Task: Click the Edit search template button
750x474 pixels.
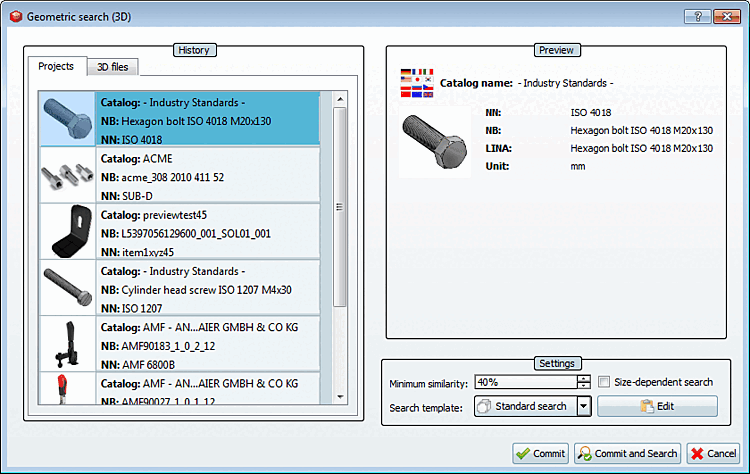Action: [657, 407]
